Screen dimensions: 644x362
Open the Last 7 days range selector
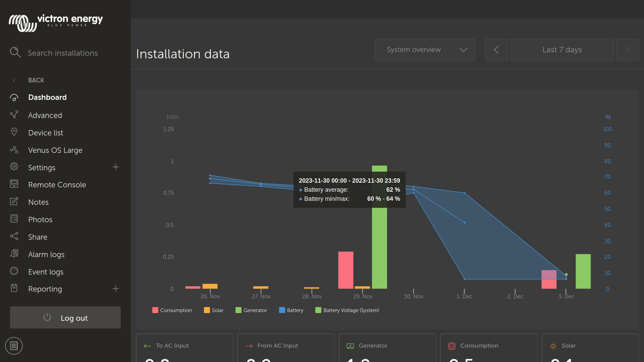pos(562,50)
